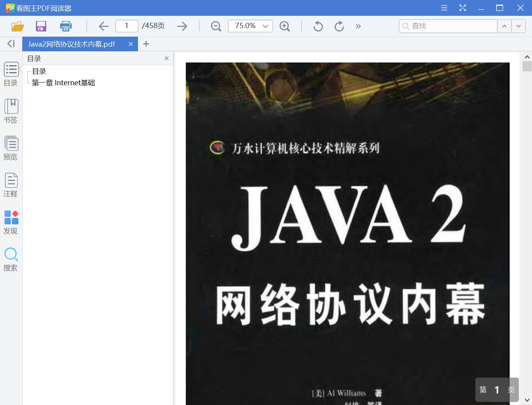This screenshot has width=532, height=405.
Task: Click the 第 1 页 page indicator
Action: tap(497, 390)
